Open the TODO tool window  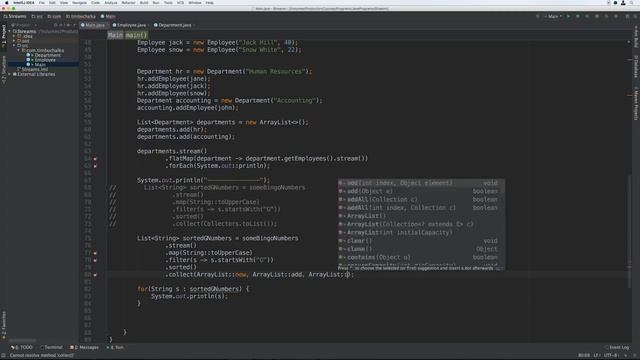click(x=22, y=347)
